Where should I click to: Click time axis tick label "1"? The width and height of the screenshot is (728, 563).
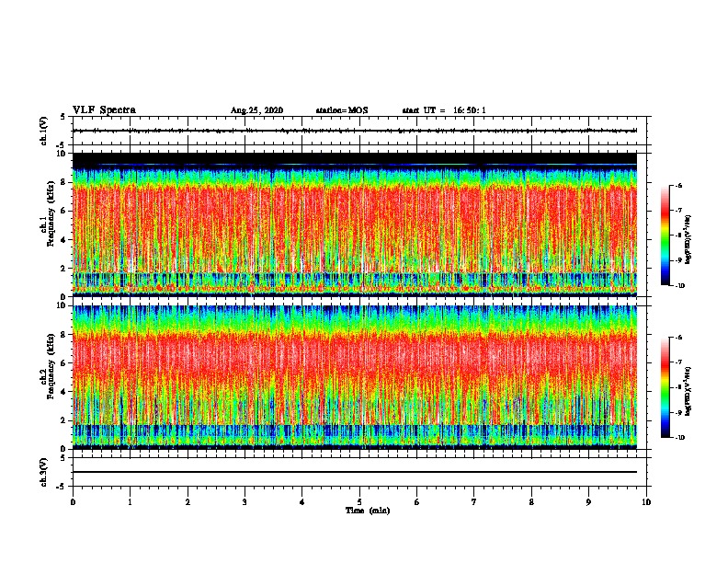[x=130, y=501]
